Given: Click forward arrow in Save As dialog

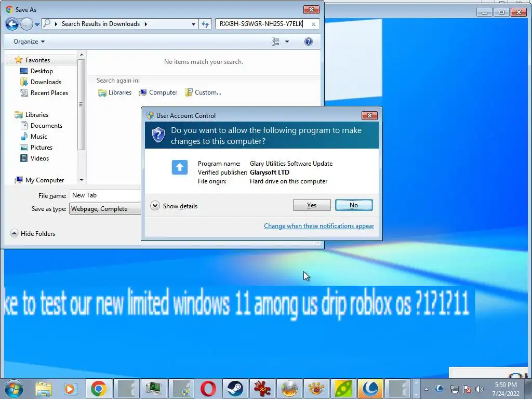Looking at the screenshot, I should (x=26, y=24).
